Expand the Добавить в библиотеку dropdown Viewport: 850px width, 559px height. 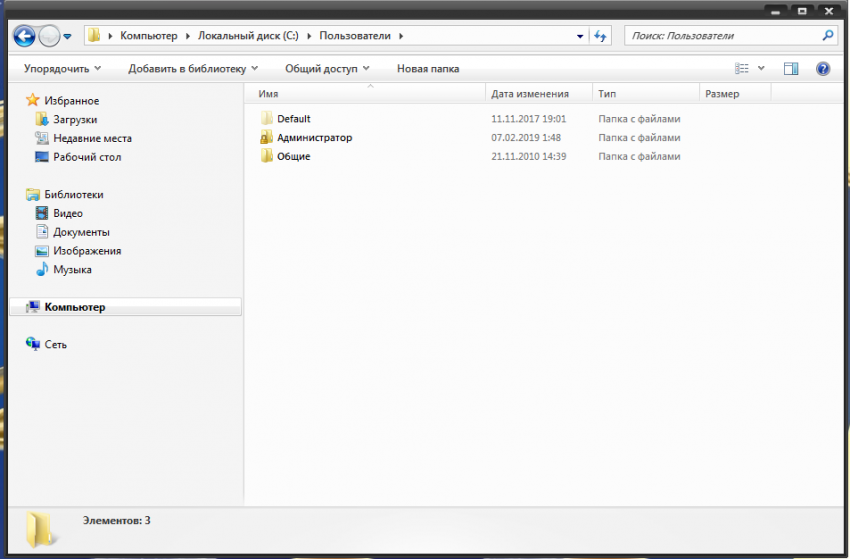coord(193,69)
